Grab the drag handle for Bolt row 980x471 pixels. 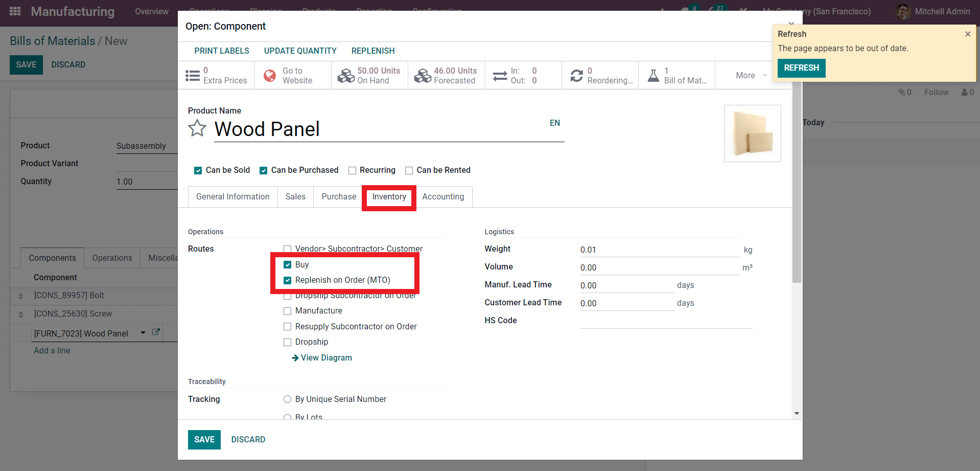(21, 296)
